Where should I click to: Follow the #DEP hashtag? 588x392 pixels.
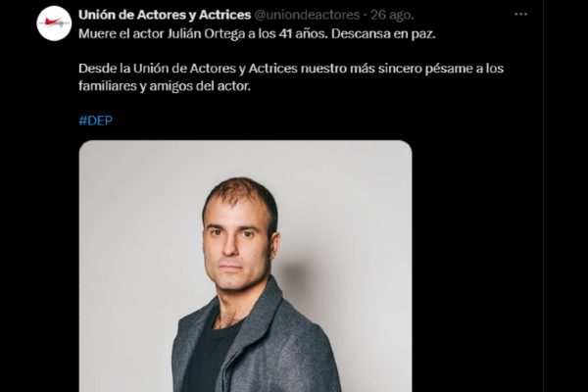click(x=96, y=121)
